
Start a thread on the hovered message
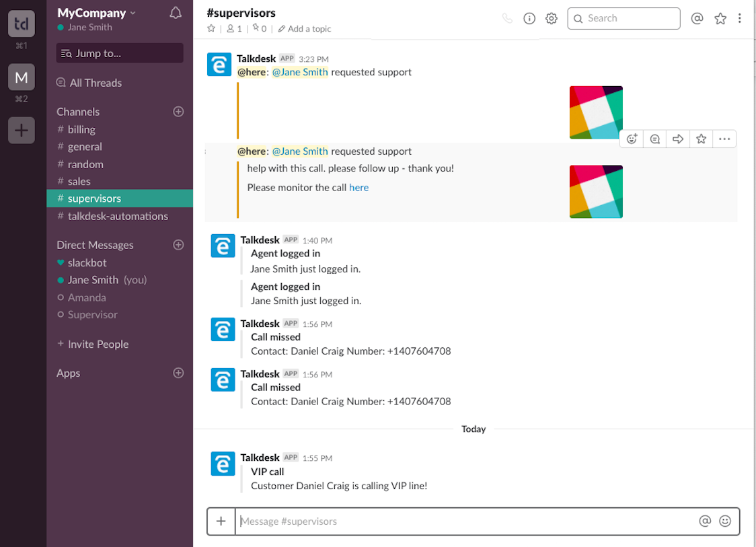(x=654, y=139)
